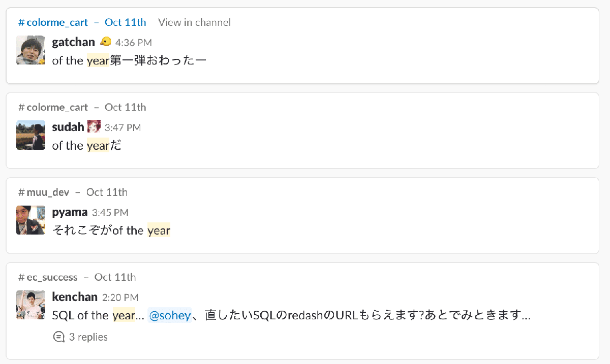Click sudah's anime status emoji icon
610x364 pixels.
pyautogui.click(x=94, y=126)
